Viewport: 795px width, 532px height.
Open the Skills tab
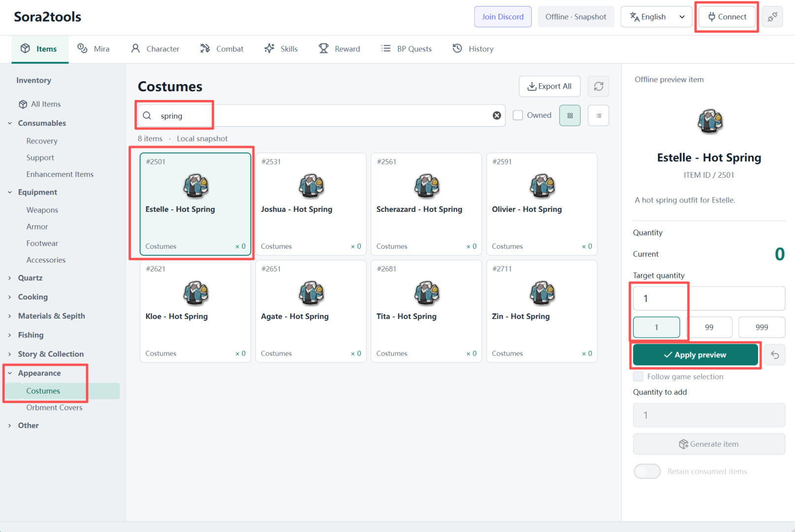(281, 49)
